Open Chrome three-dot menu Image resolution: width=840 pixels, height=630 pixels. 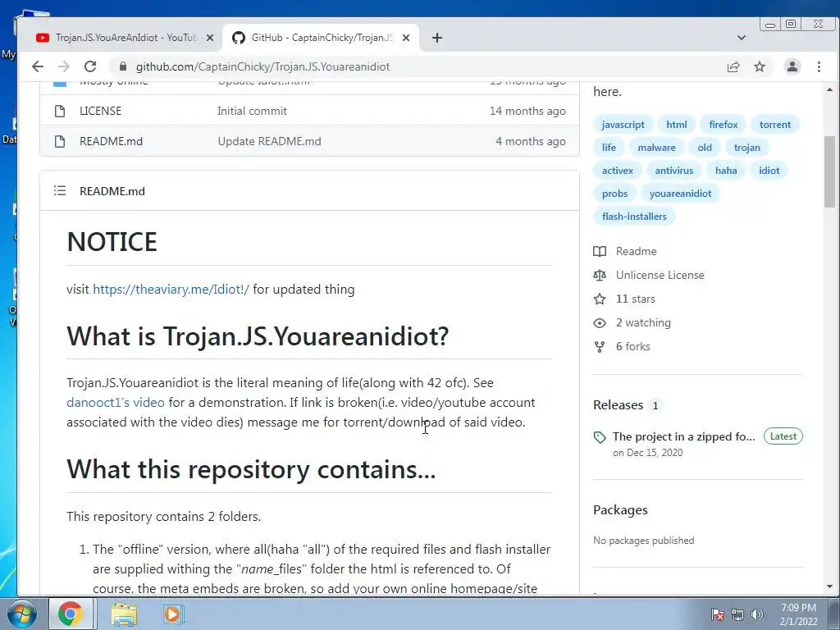click(819, 66)
